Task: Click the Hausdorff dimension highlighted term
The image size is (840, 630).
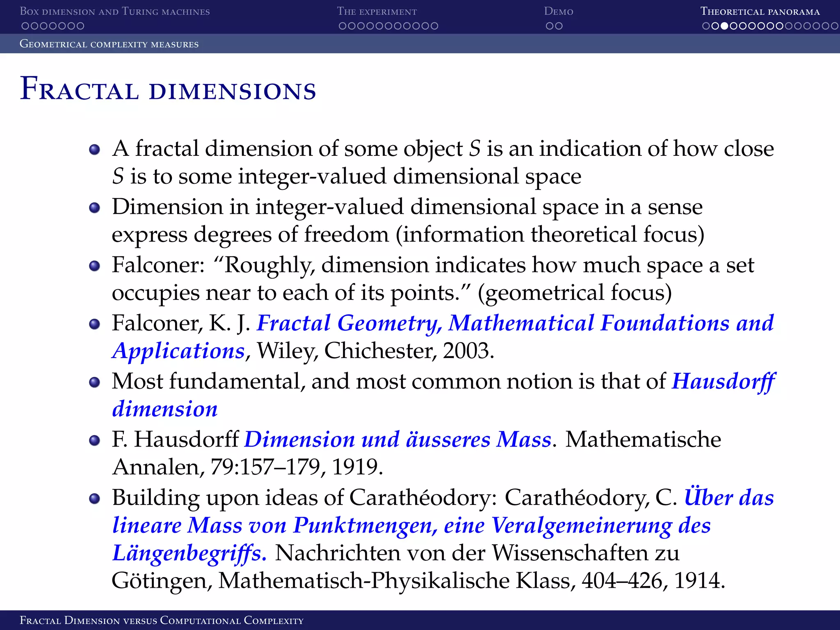Action: pyautogui.click(x=723, y=381)
